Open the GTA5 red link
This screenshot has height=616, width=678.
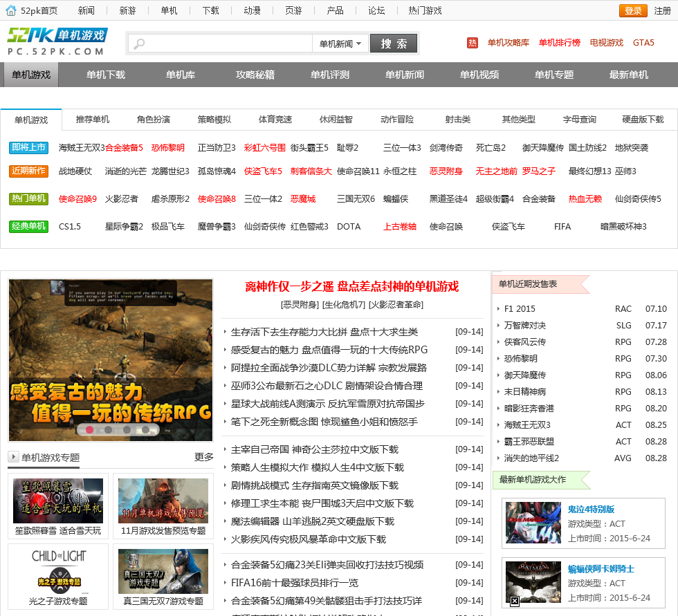pyautogui.click(x=643, y=43)
